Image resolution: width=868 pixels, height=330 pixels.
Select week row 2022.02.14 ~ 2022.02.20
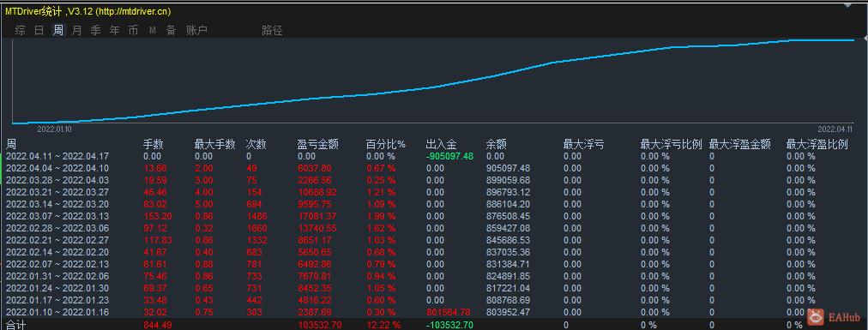[x=434, y=251]
